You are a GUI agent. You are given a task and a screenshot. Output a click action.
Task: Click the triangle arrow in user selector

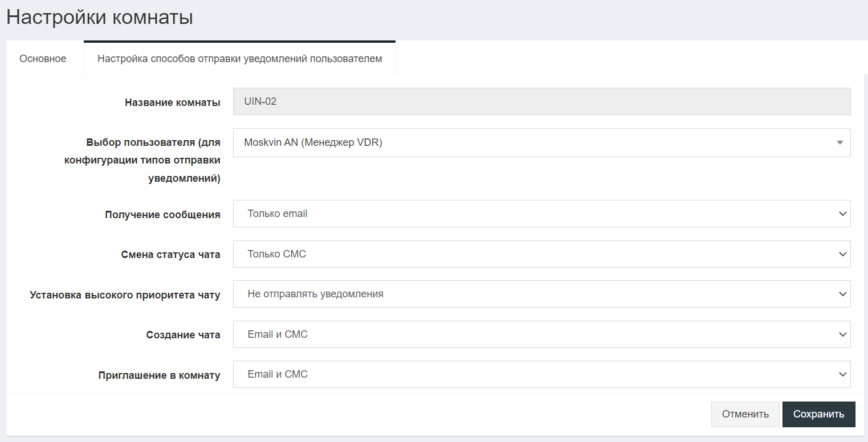pos(840,143)
